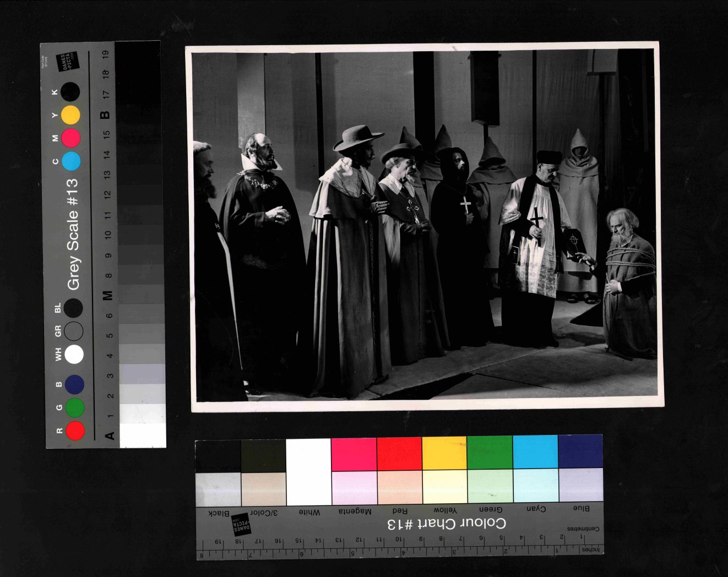Select the green circle labeled G
The image size is (728, 577).
point(75,408)
